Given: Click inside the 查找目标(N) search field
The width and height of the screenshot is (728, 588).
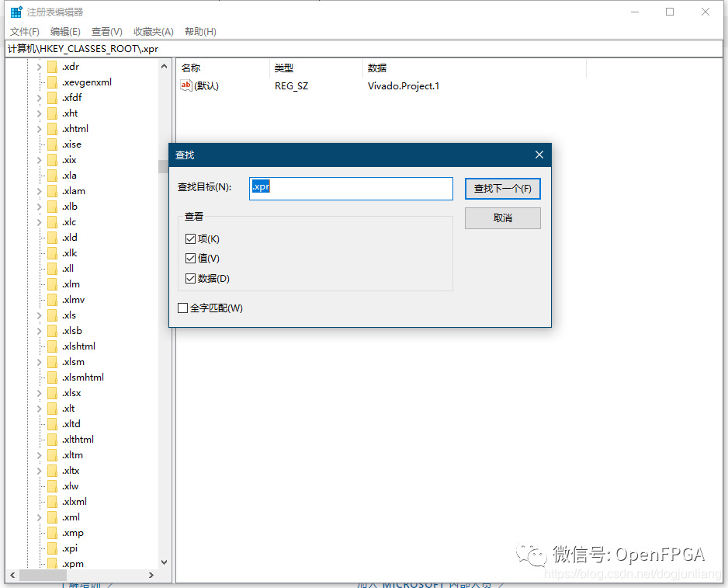Looking at the screenshot, I should (349, 187).
